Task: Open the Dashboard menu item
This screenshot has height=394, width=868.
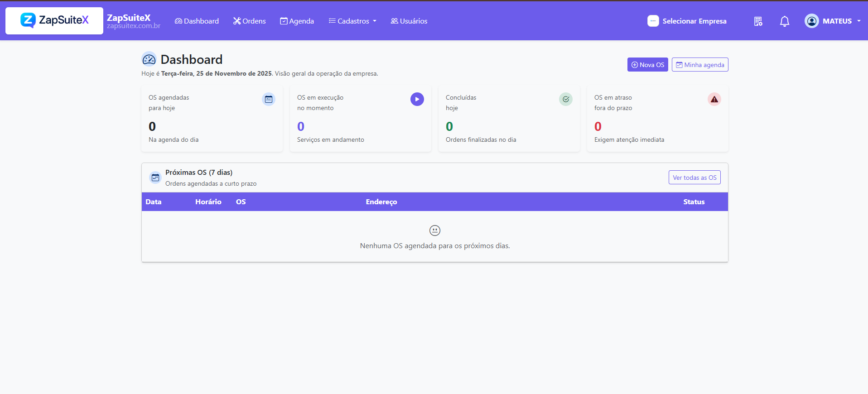Action: click(197, 21)
